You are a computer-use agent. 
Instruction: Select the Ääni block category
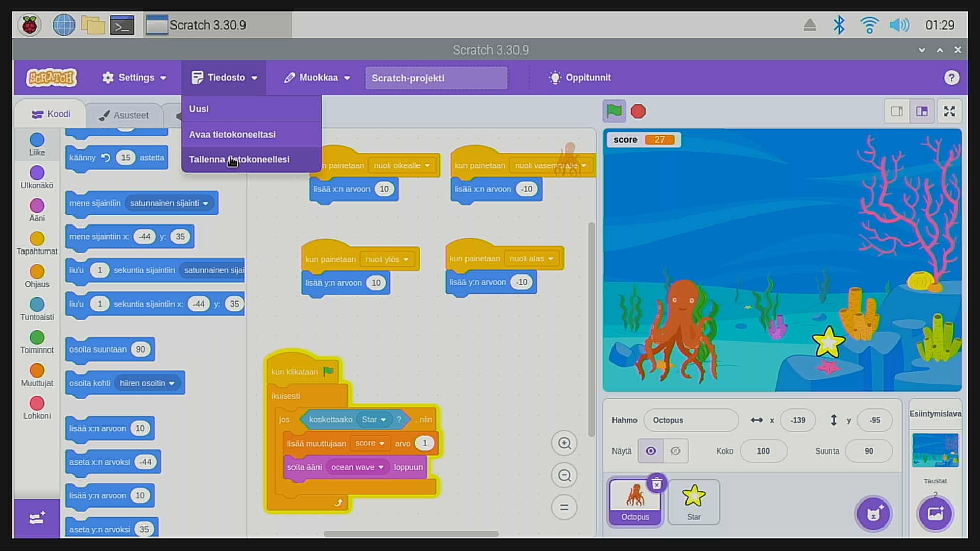click(37, 210)
